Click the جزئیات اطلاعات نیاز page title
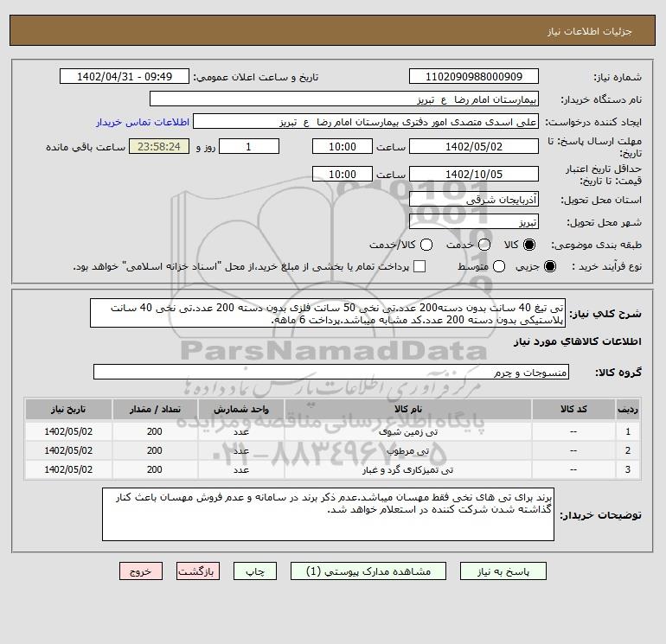Image resolution: width=666 pixels, height=644 pixels. click(590, 32)
